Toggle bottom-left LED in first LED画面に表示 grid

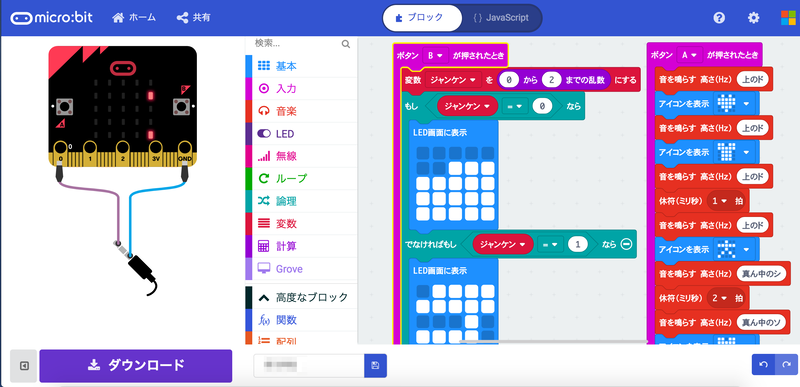point(423,213)
